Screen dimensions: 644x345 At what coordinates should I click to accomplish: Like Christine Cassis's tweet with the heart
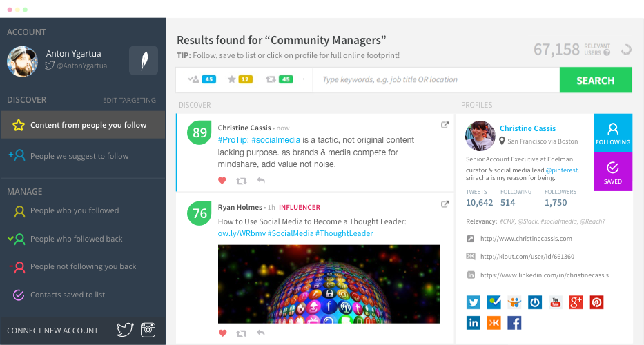(x=222, y=181)
